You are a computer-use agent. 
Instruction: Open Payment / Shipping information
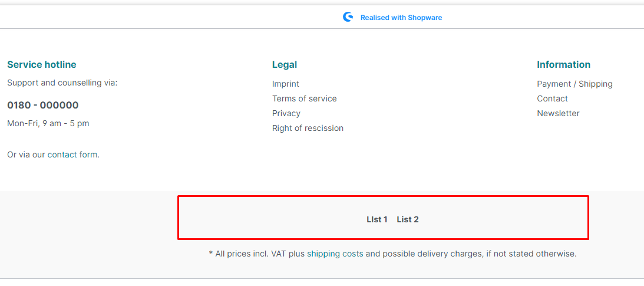coord(574,84)
